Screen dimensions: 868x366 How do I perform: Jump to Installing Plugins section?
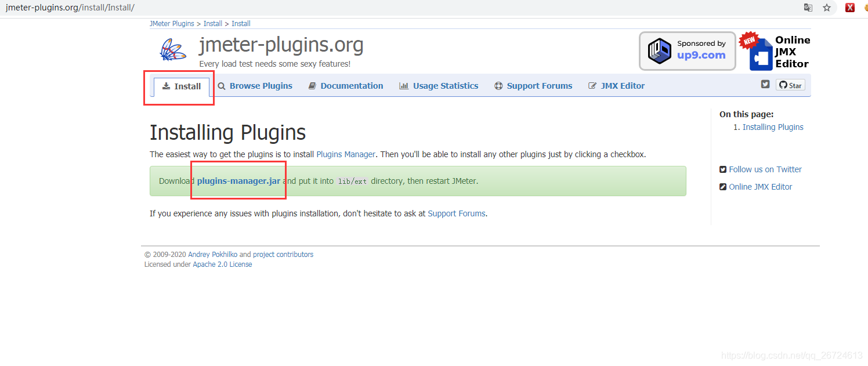773,127
